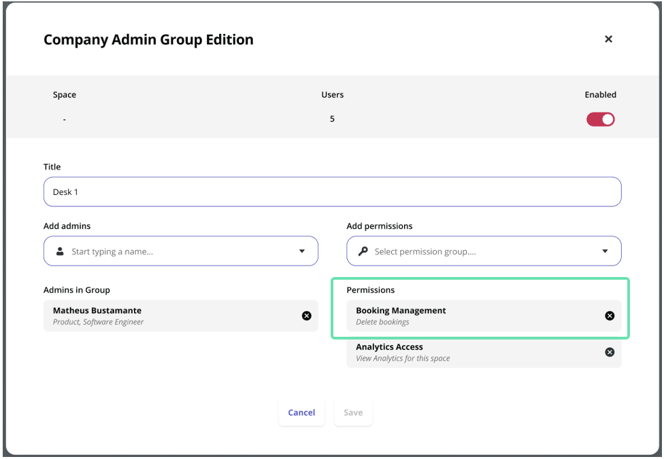Click the Cancel button
Viewport: 664px width, 459px height.
tap(302, 412)
